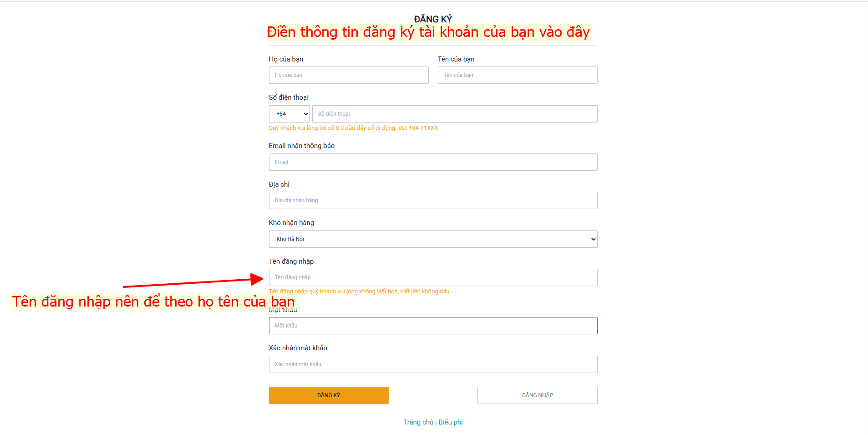The image size is (868, 435).
Task: Click the ĐĂNG NHẬP button
Action: click(x=537, y=395)
